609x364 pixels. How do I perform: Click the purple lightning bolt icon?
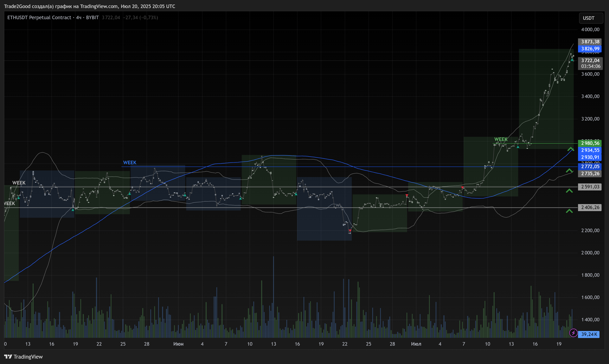573,333
